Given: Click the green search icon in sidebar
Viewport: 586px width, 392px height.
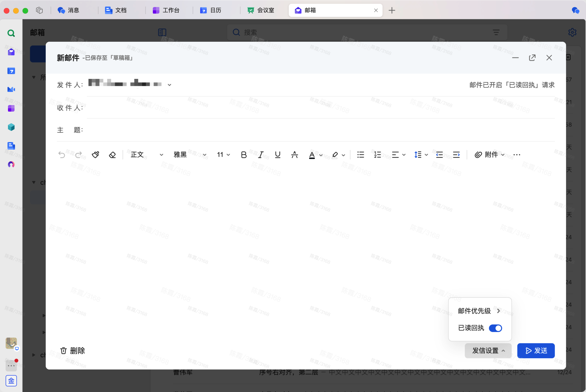Looking at the screenshot, I should (11, 33).
